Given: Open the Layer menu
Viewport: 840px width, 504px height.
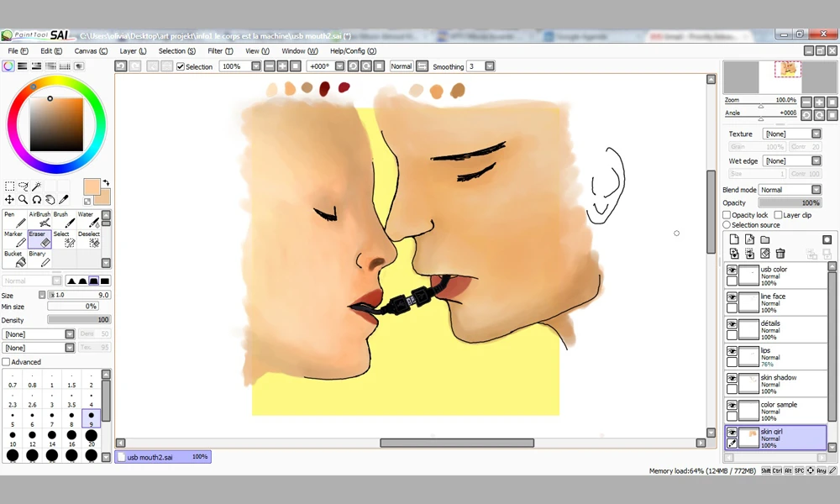Looking at the screenshot, I should [x=134, y=51].
